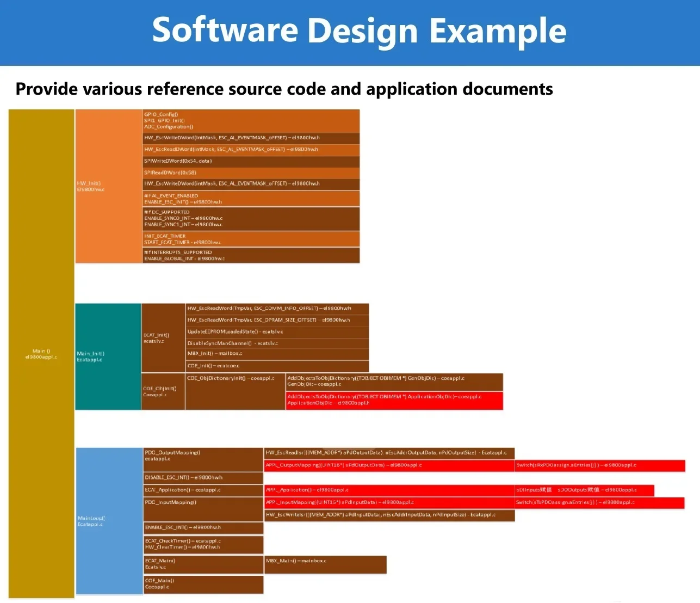Image resolution: width=700 pixels, height=603 pixels.
Task: Select the PDO_OutputMapping() block
Action: click(x=203, y=459)
